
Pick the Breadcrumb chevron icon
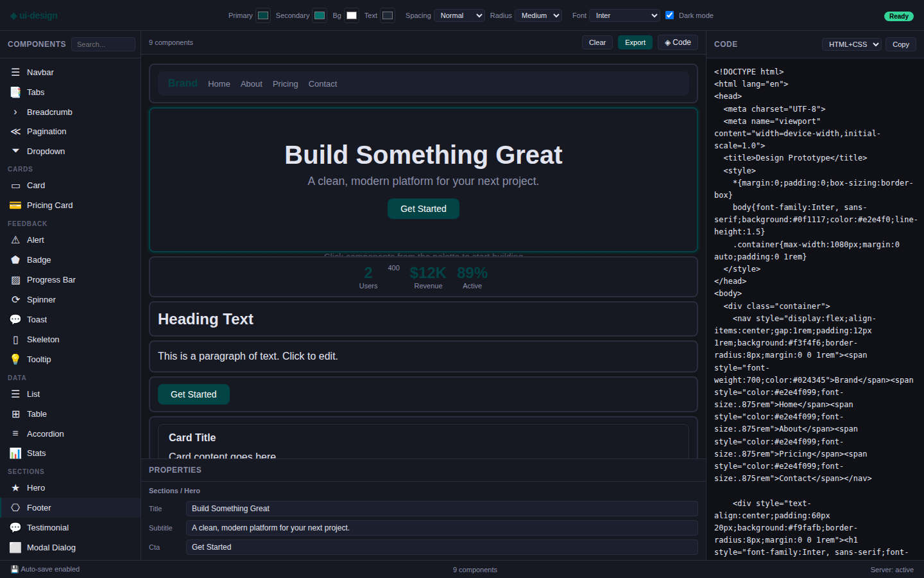pos(15,112)
